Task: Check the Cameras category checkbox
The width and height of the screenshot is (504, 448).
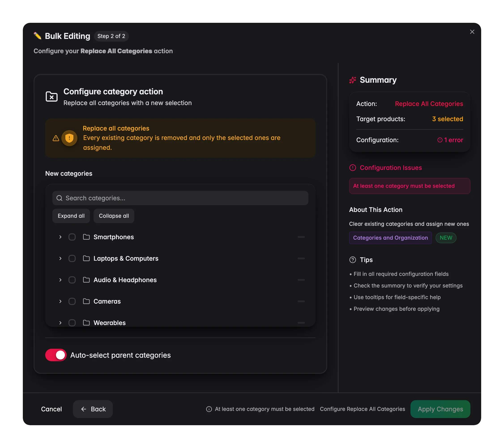Action: (x=72, y=301)
